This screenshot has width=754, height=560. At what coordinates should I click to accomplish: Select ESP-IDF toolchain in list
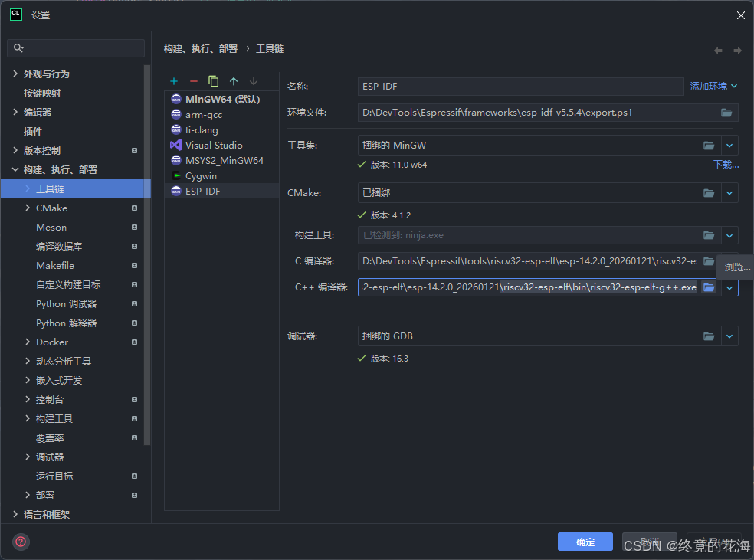[221, 192]
